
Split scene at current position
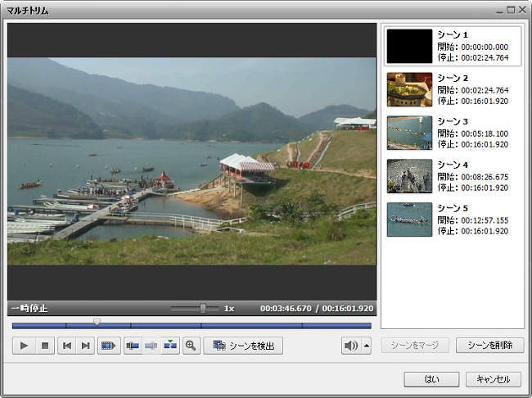pyautogui.click(x=170, y=346)
